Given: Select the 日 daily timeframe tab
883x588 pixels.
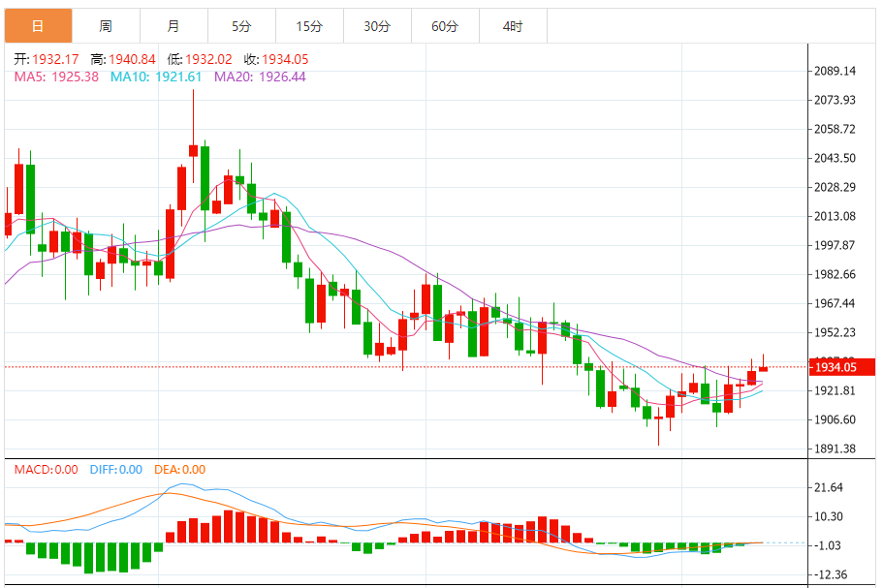Looking at the screenshot, I should click(x=39, y=26).
